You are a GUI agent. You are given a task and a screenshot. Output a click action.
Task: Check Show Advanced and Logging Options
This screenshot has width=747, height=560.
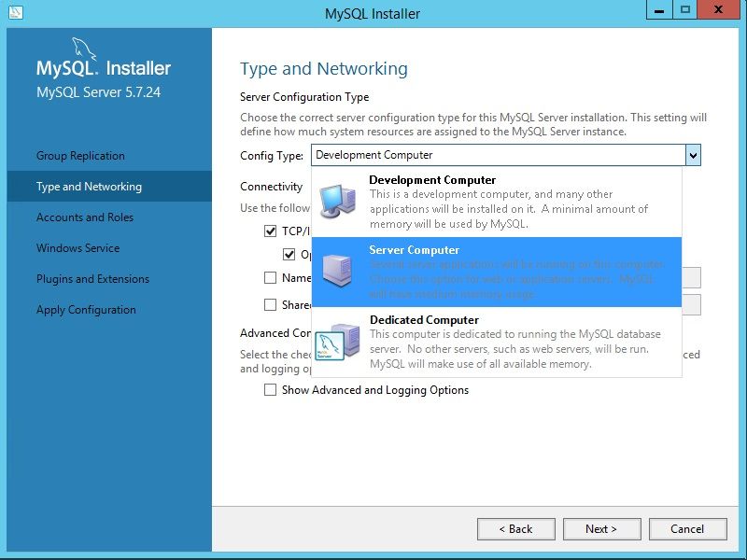click(270, 390)
